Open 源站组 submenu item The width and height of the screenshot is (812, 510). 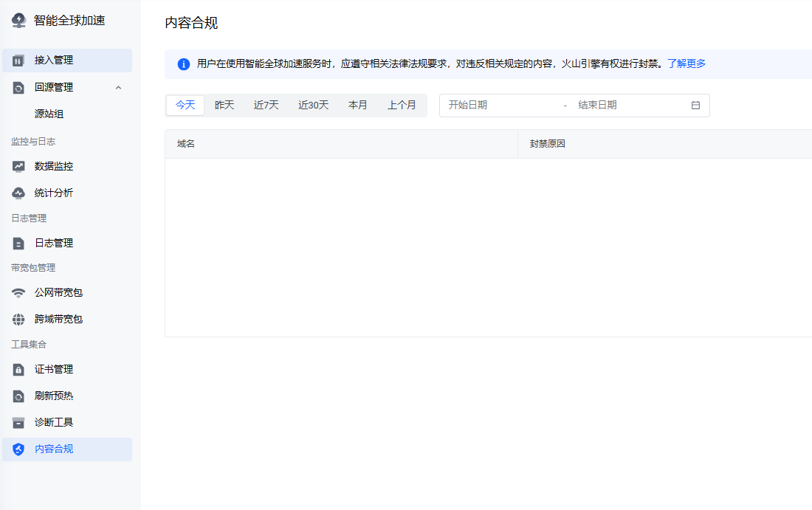(x=49, y=114)
